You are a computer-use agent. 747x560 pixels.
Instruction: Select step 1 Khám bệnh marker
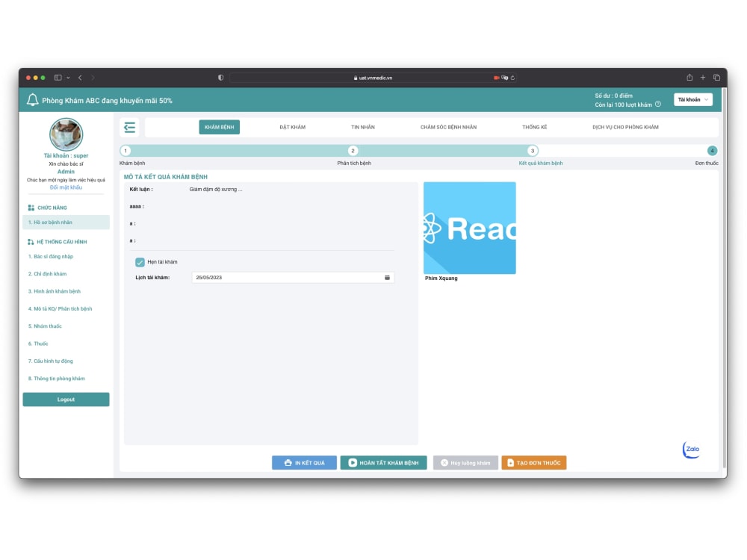tap(125, 151)
